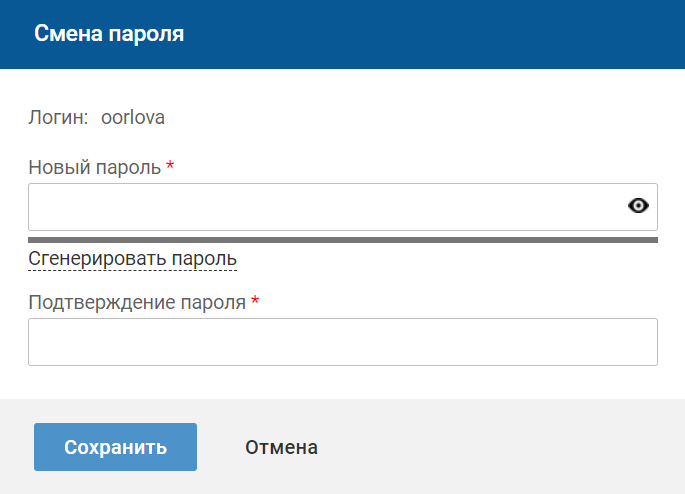This screenshot has height=494, width=685.
Task: Click blank space right of Сгенерировать пароль
Action: click(x=450, y=260)
